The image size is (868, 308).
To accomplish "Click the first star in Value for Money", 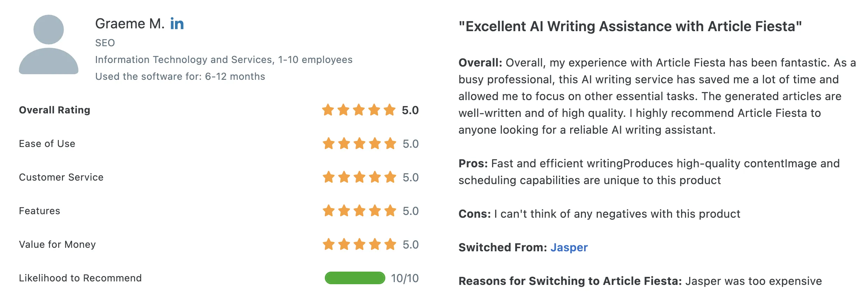I will coord(329,244).
